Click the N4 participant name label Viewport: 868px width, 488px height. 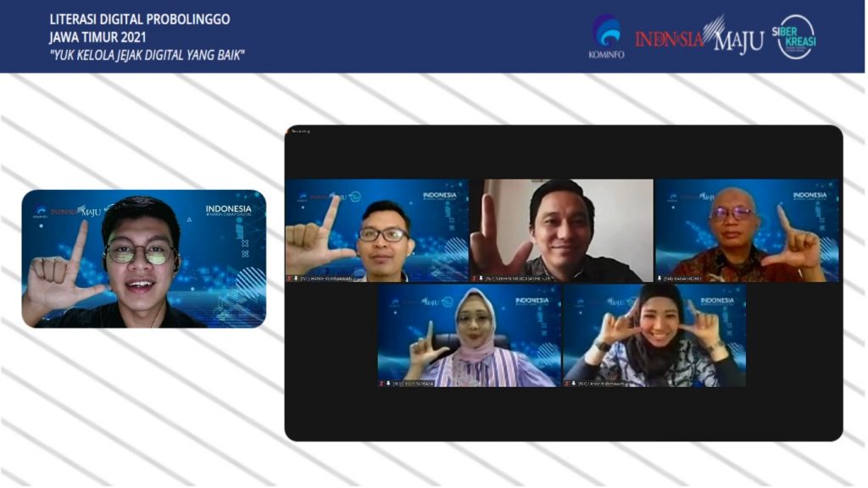(680, 278)
